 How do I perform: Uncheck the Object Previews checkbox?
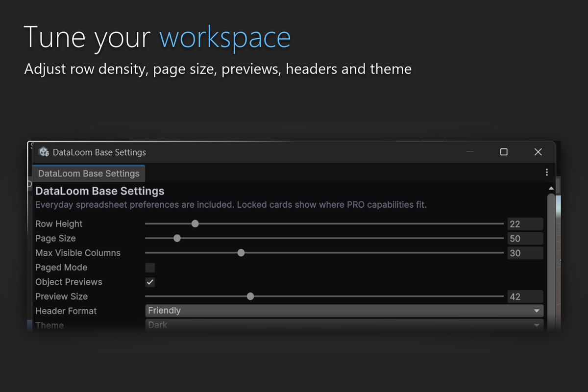150,282
